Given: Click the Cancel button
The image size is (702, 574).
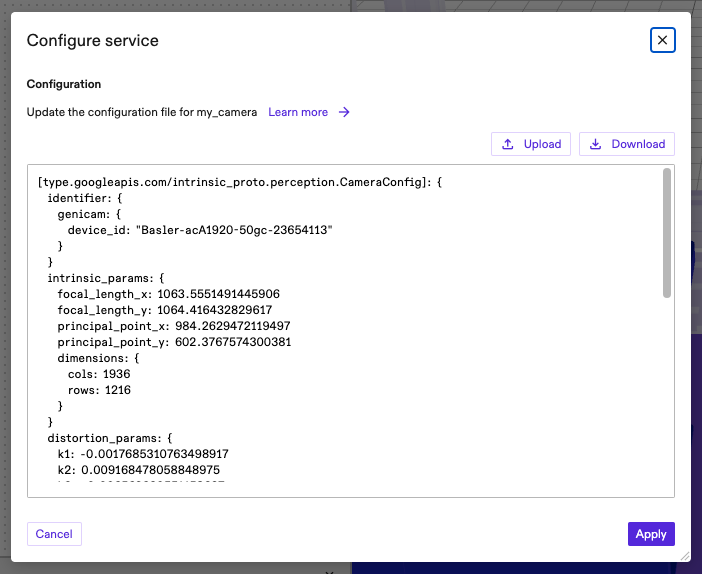Looking at the screenshot, I should point(54,534).
